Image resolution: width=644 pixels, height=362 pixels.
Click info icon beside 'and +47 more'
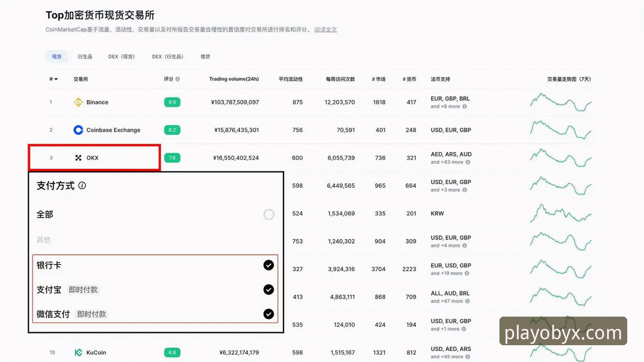pos(468,301)
